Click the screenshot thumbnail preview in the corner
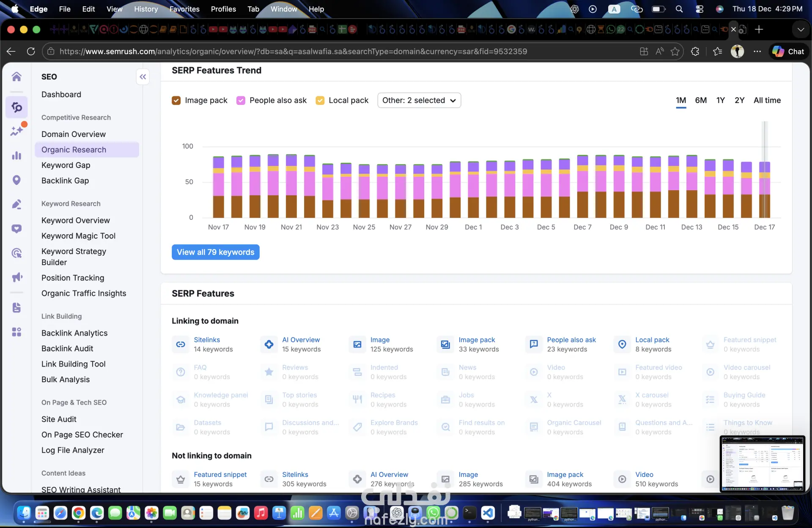This screenshot has height=528, width=812. (x=762, y=464)
